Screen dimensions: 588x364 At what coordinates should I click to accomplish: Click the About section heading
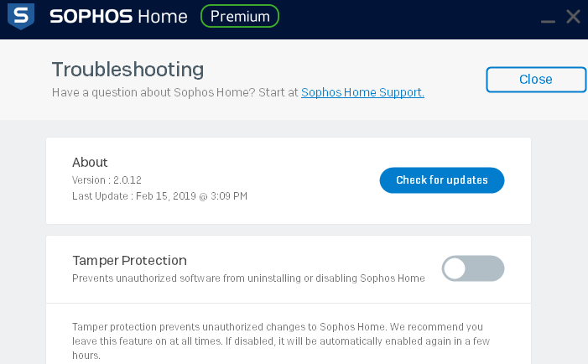[90, 162]
